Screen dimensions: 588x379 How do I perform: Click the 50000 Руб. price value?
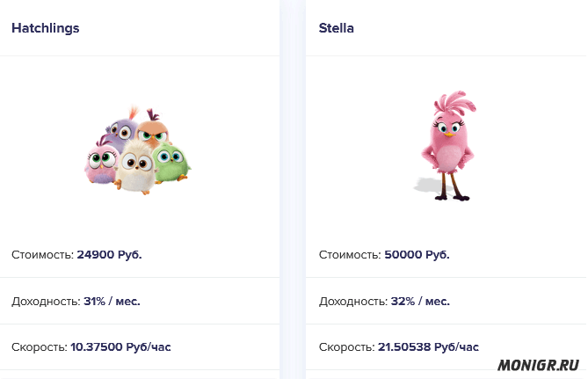[x=417, y=255]
